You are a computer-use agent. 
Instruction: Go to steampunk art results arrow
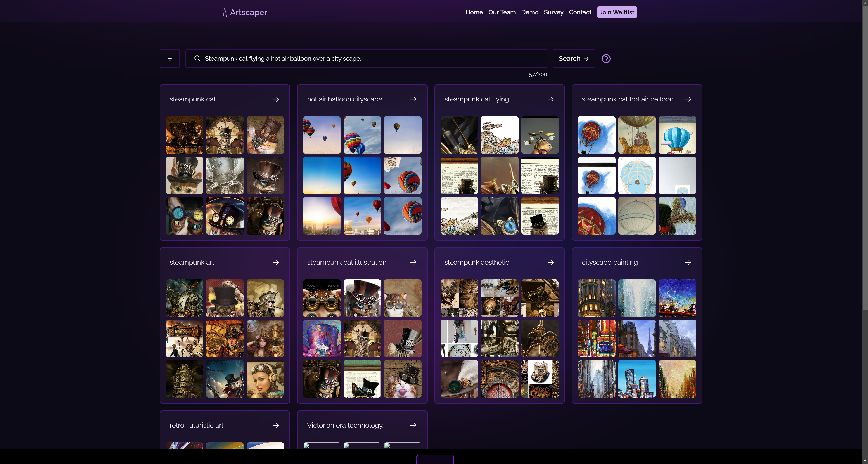point(276,262)
